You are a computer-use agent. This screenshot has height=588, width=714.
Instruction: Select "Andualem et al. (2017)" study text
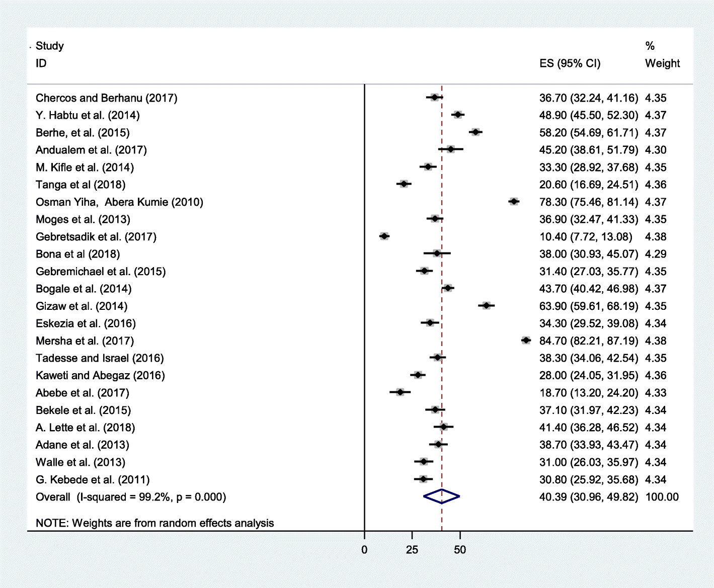click(x=91, y=150)
